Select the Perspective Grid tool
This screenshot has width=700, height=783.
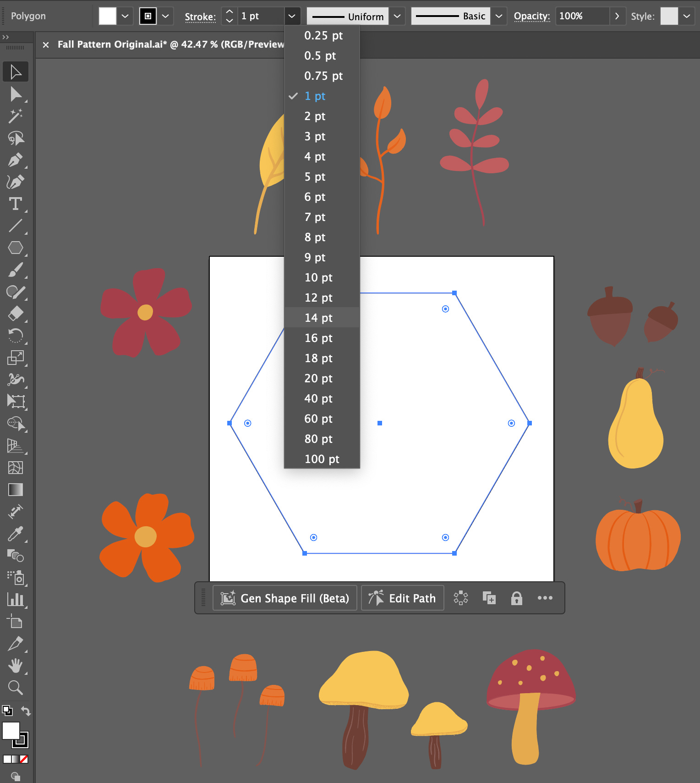tap(16, 446)
